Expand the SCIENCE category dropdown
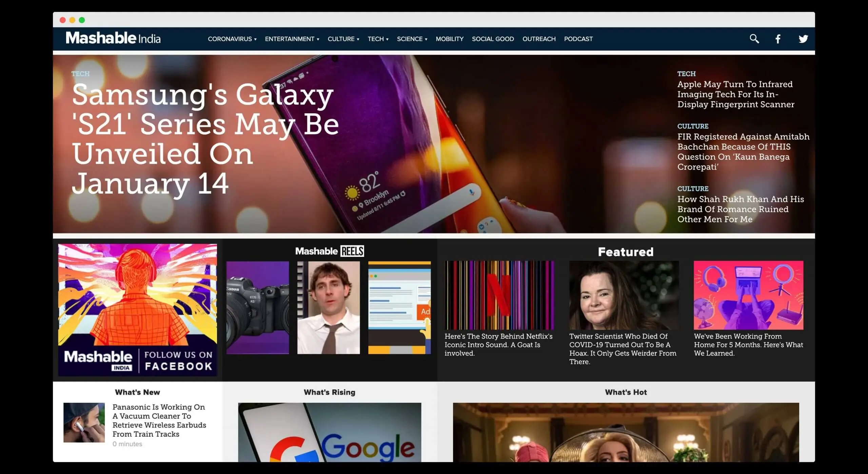The width and height of the screenshot is (868, 474). coord(412,39)
